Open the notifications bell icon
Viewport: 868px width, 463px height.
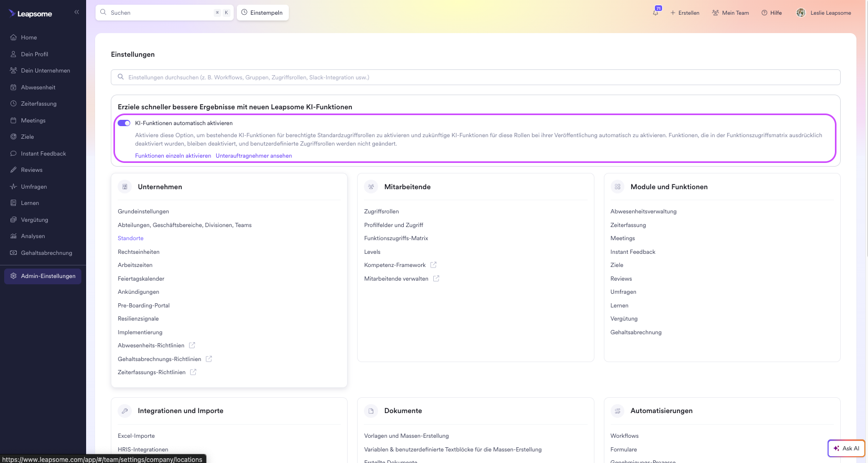(x=656, y=12)
